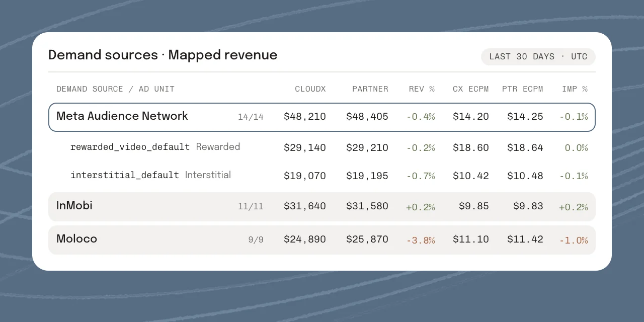
Task: Click the 9/9 mapped count for Moloco
Action: 256,240
